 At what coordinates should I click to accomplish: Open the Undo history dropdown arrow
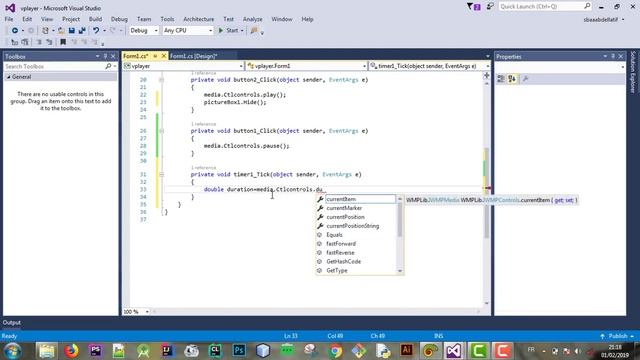104,31
